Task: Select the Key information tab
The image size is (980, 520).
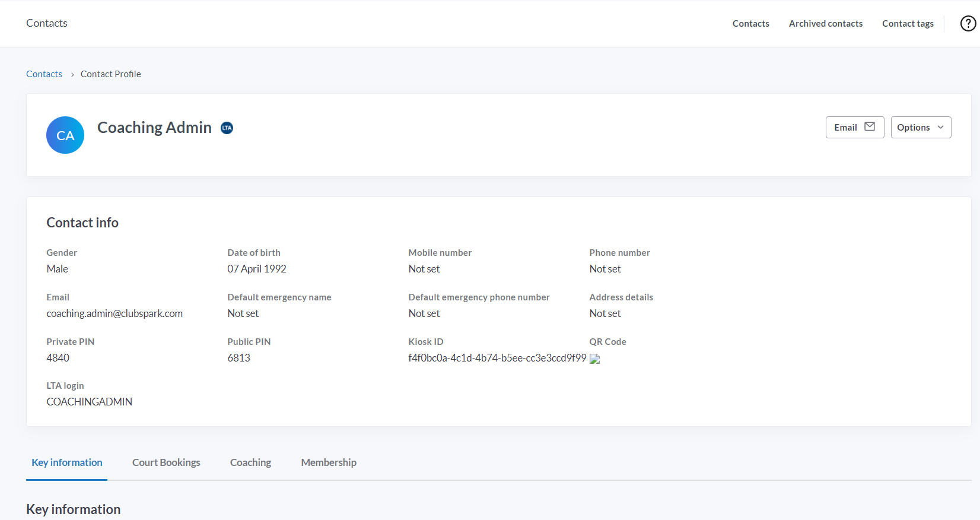Action: [x=67, y=462]
